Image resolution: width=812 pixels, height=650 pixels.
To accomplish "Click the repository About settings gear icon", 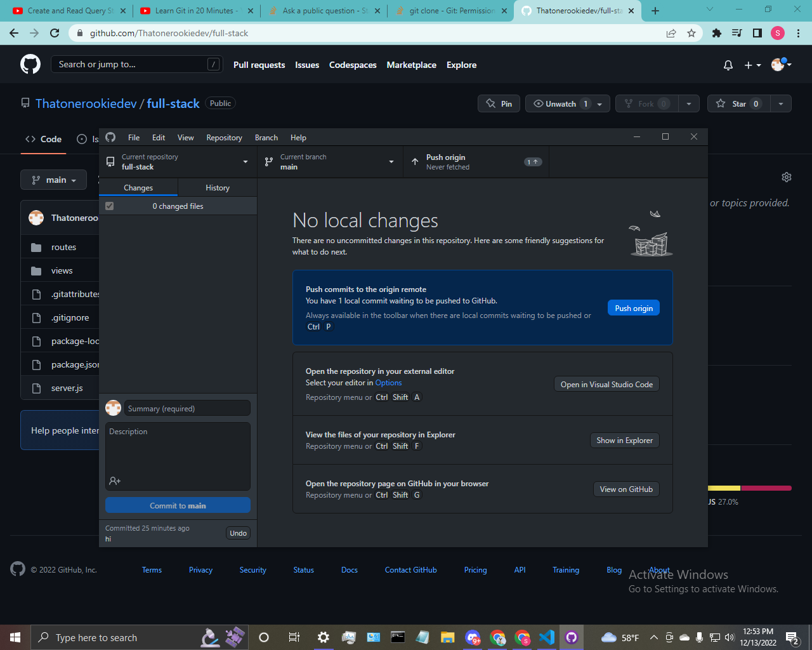I will 787,177.
